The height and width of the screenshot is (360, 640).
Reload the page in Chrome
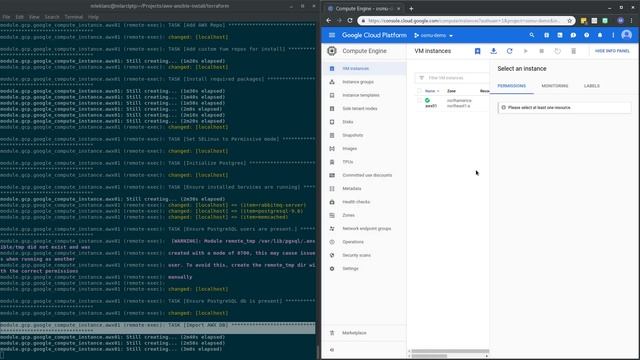[350, 20]
